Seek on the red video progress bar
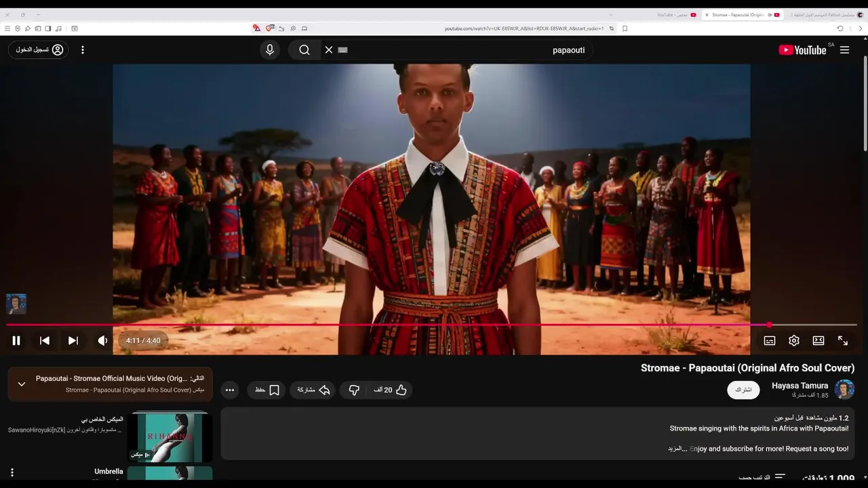Viewport: 868px width, 488px height. [x=431, y=325]
